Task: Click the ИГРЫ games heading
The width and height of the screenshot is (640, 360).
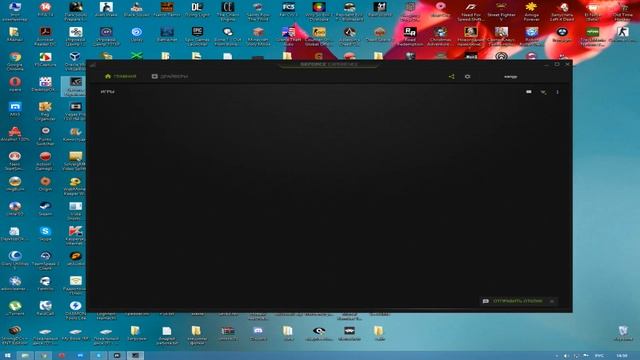Action: tap(107, 92)
